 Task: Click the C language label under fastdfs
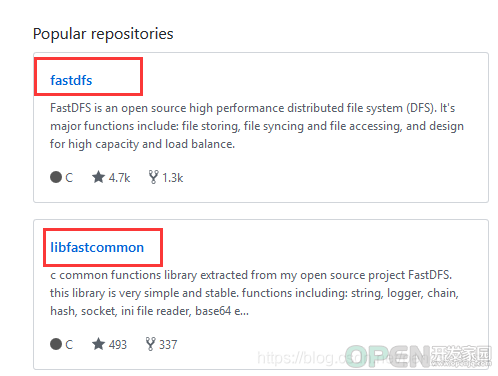[x=69, y=178]
